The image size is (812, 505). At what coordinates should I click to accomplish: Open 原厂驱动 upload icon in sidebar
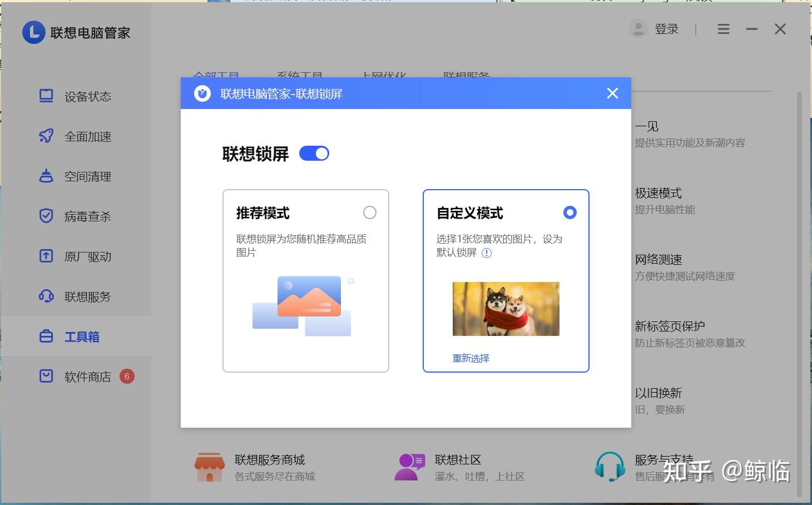[46, 256]
